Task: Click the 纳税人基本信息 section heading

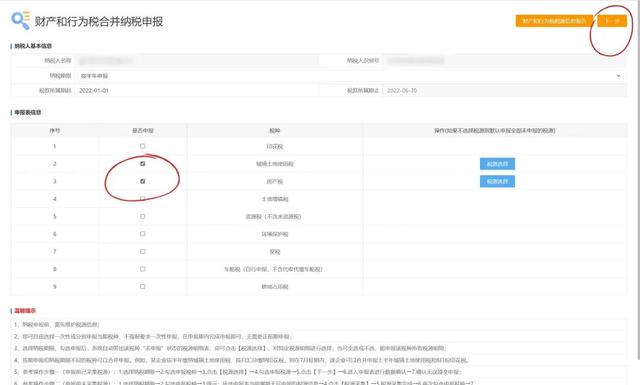Action: pyautogui.click(x=33, y=46)
